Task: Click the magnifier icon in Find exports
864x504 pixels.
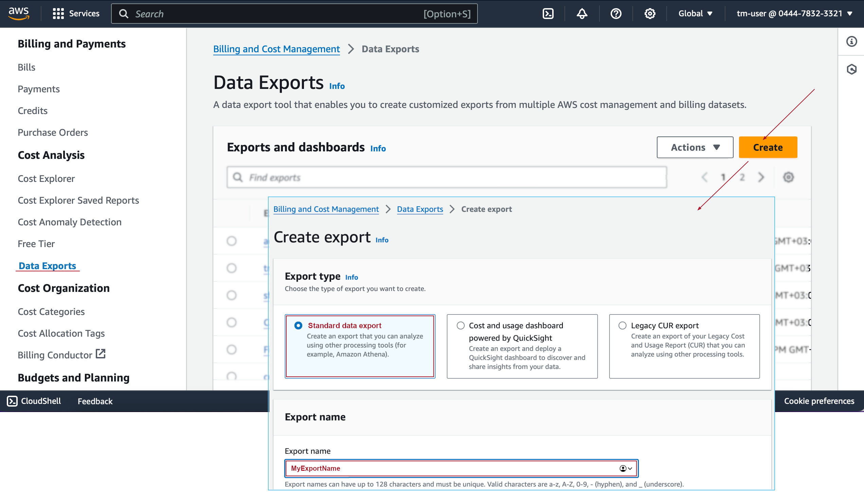Action: click(x=238, y=177)
